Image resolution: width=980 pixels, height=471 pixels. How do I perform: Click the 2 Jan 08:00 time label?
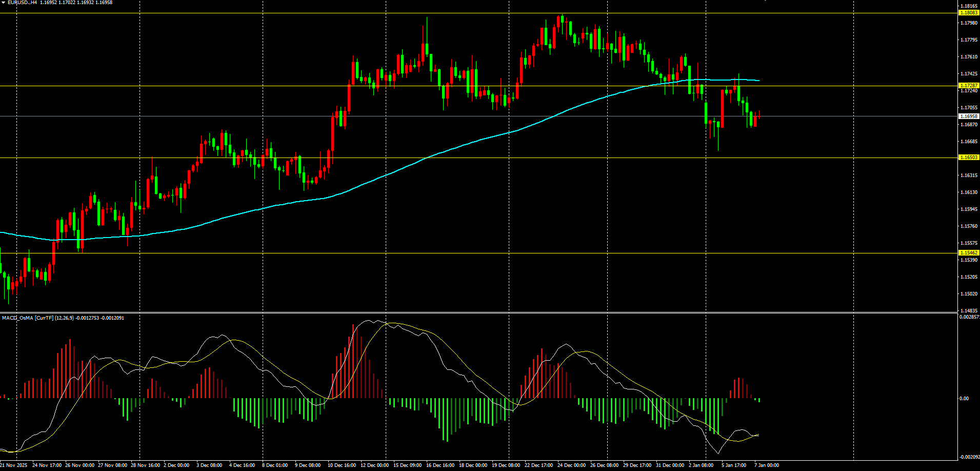click(701, 465)
